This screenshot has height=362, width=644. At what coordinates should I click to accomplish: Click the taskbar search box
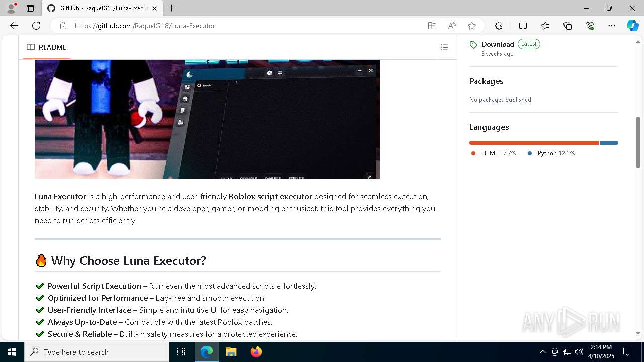(x=97, y=352)
